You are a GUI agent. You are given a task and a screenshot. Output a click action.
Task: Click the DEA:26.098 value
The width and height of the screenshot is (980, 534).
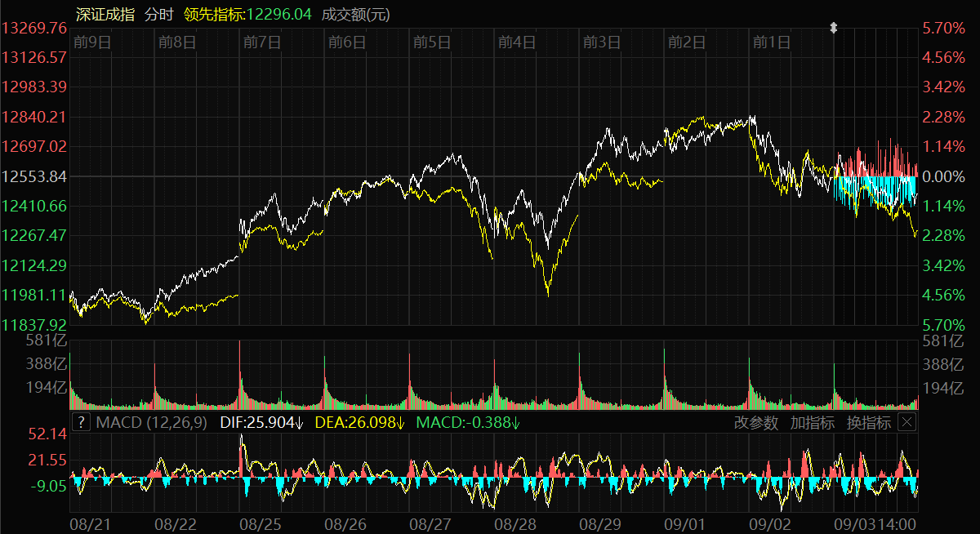click(360, 422)
